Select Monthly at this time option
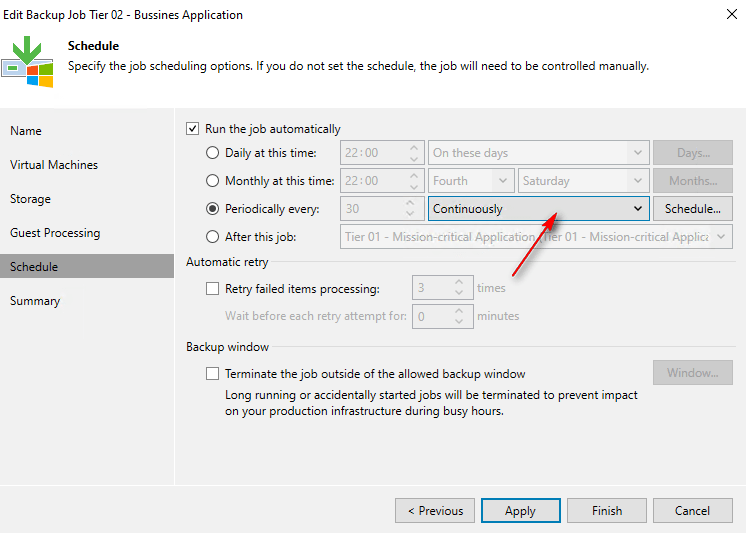The width and height of the screenshot is (746, 533). click(x=212, y=181)
